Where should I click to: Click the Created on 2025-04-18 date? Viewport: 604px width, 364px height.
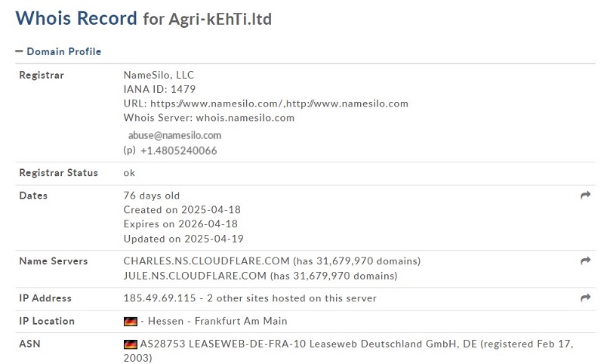(182, 209)
